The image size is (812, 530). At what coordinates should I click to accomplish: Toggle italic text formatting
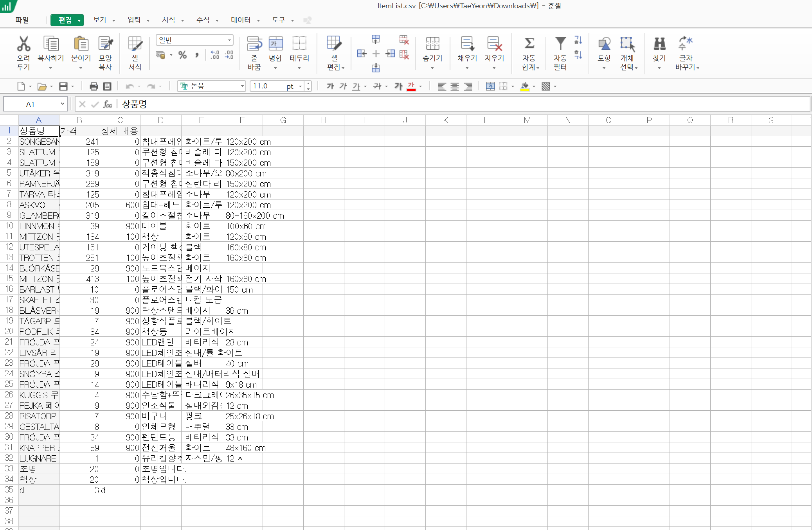(343, 86)
